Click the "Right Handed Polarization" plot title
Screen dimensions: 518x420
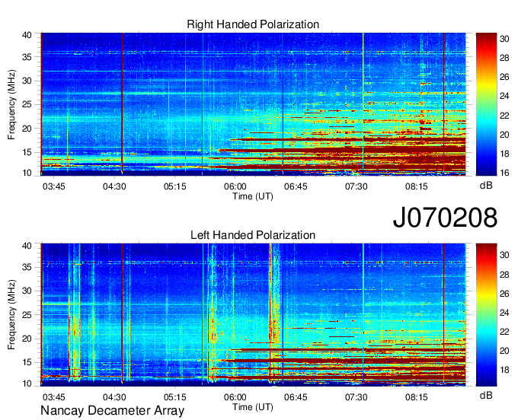[253, 24]
